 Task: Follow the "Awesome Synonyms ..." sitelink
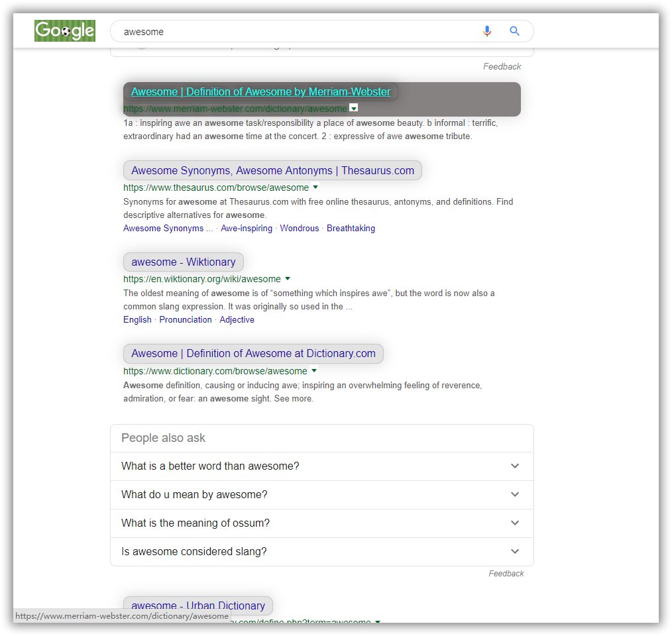168,229
